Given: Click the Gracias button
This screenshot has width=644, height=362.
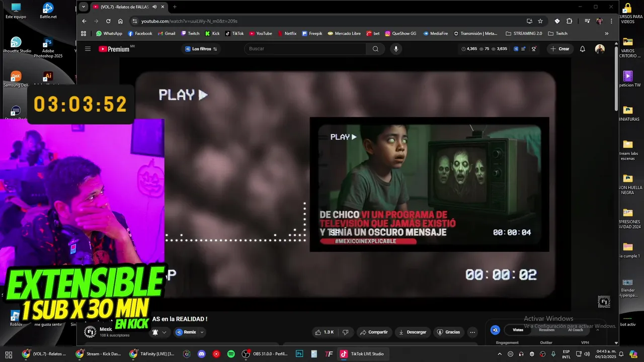Looking at the screenshot, I should [448, 332].
